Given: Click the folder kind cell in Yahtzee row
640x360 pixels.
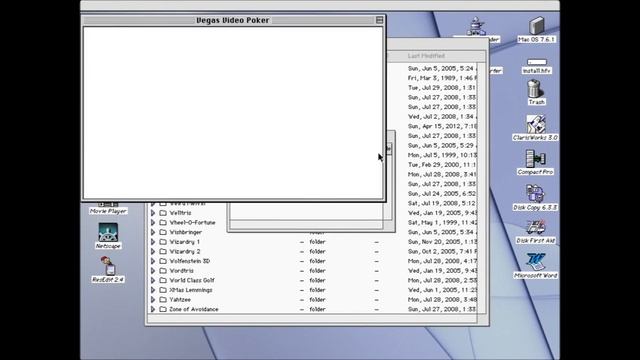Looking at the screenshot, I should pos(317,300).
